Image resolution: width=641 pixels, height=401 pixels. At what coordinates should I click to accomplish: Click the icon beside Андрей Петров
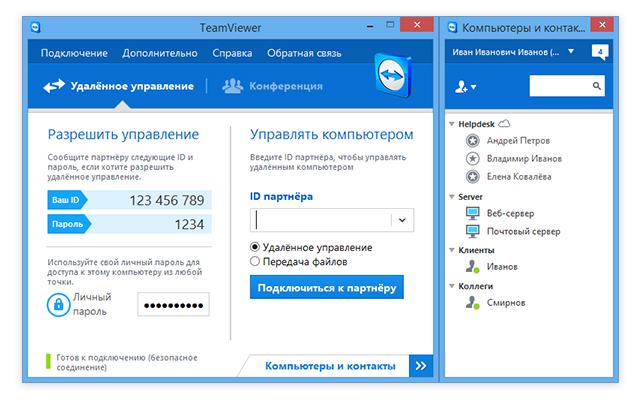pyautogui.click(x=473, y=141)
